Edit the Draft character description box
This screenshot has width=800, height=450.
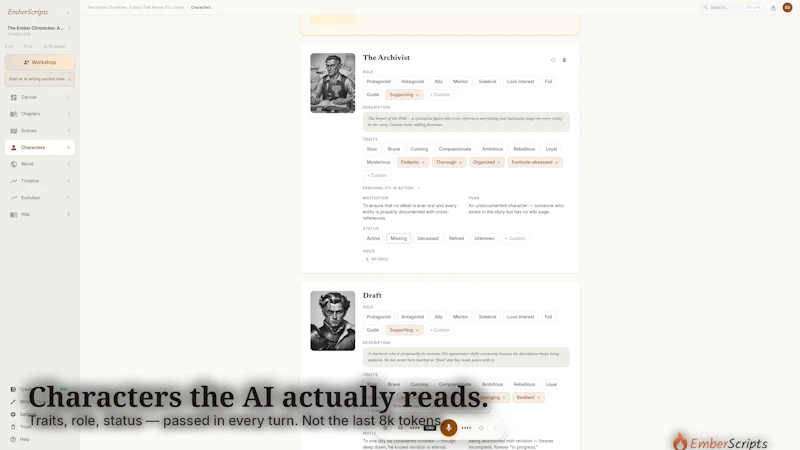[466, 357]
